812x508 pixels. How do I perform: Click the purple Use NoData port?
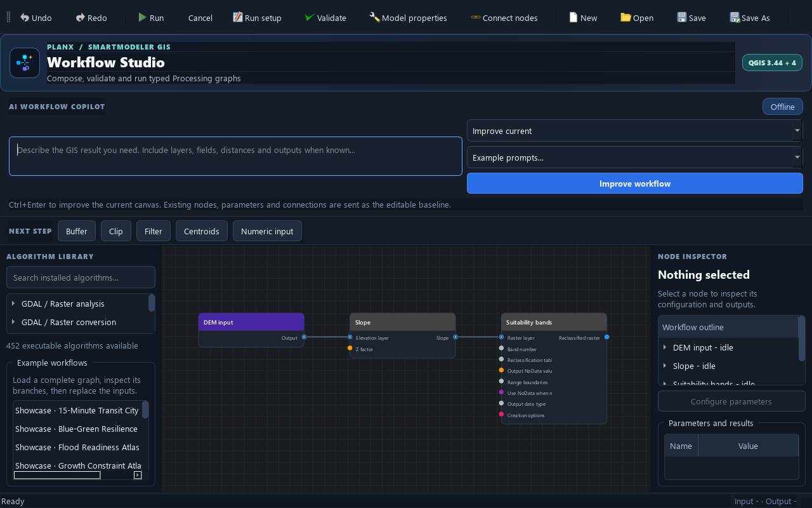pyautogui.click(x=501, y=392)
